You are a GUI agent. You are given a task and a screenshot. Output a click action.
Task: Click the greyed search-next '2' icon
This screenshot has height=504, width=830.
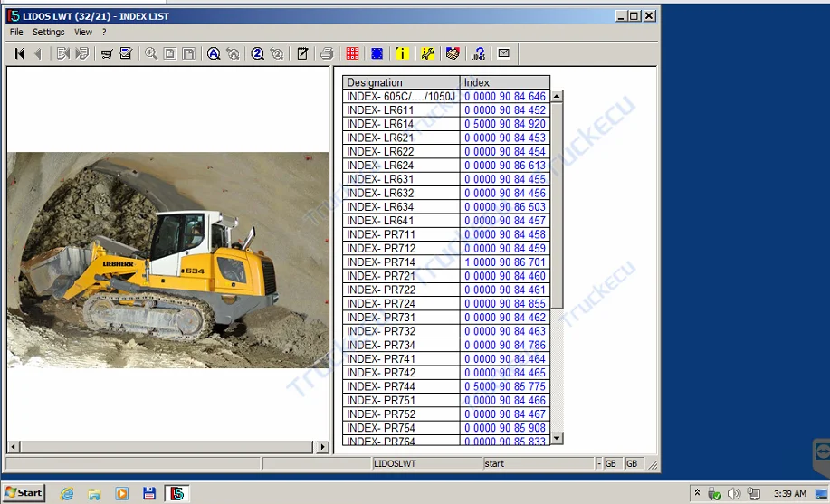[276, 53]
